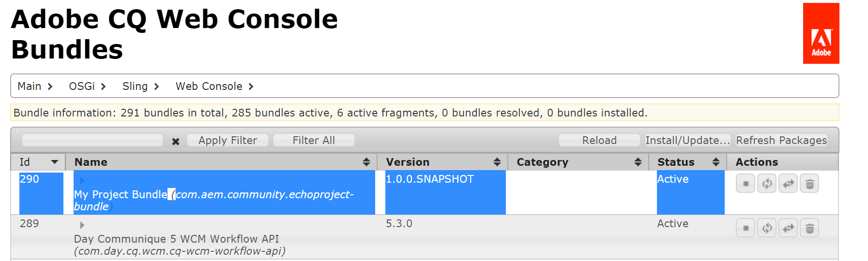Viewport: 868px width, 261px height.
Task: Click into the bundle filter text field
Action: [92, 140]
